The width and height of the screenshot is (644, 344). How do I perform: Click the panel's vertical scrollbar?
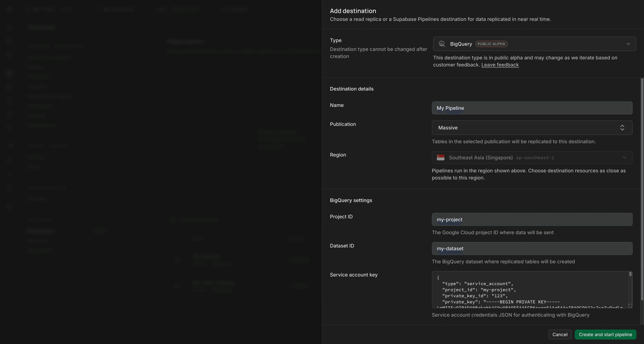(642, 189)
